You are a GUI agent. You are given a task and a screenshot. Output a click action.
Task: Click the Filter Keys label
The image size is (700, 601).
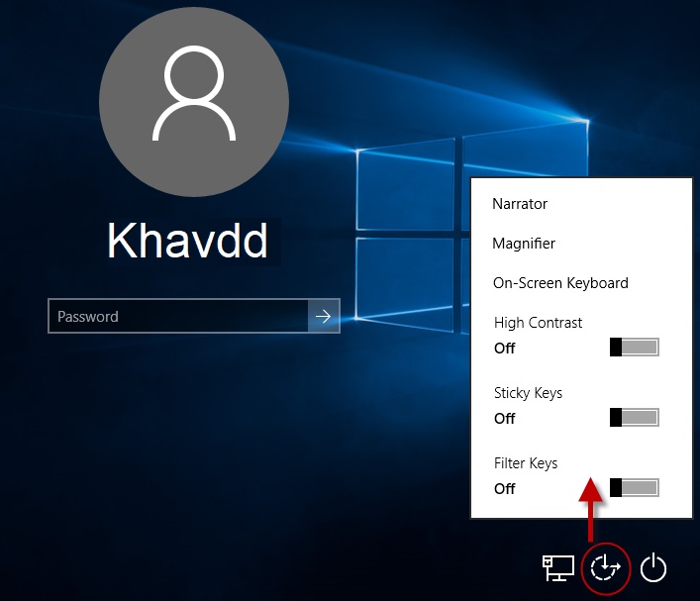pyautogui.click(x=525, y=463)
